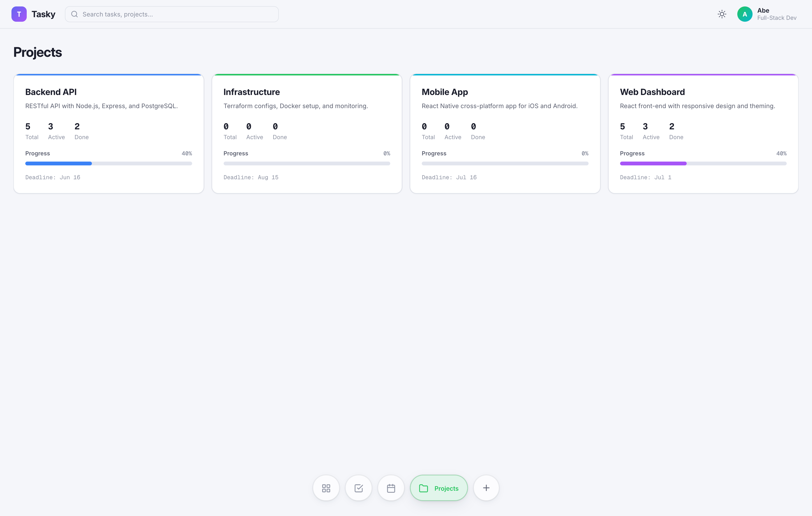
Task: Open the Web Dashboard project card title
Action: click(x=652, y=92)
